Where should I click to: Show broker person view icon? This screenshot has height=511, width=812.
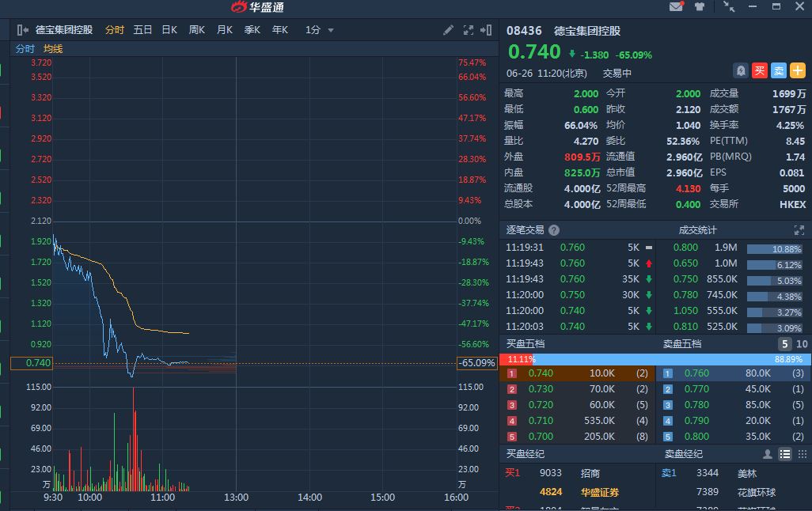pos(768,454)
